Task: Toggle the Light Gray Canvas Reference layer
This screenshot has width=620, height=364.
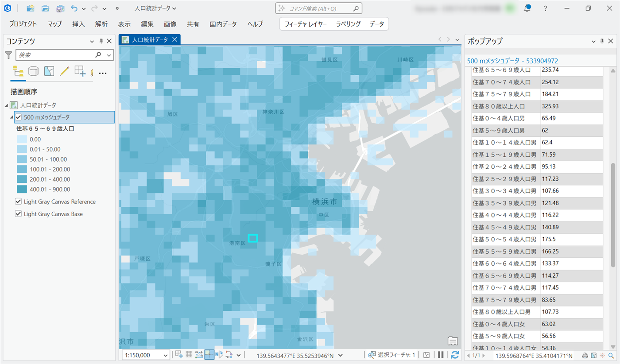Action: pyautogui.click(x=19, y=201)
